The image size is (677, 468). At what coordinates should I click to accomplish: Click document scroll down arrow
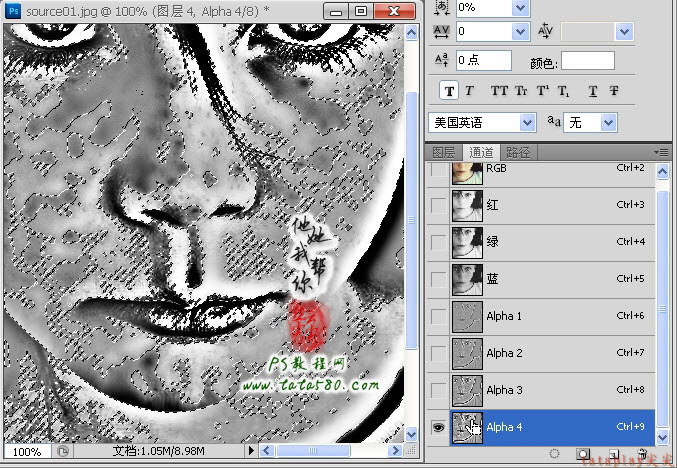(x=411, y=434)
